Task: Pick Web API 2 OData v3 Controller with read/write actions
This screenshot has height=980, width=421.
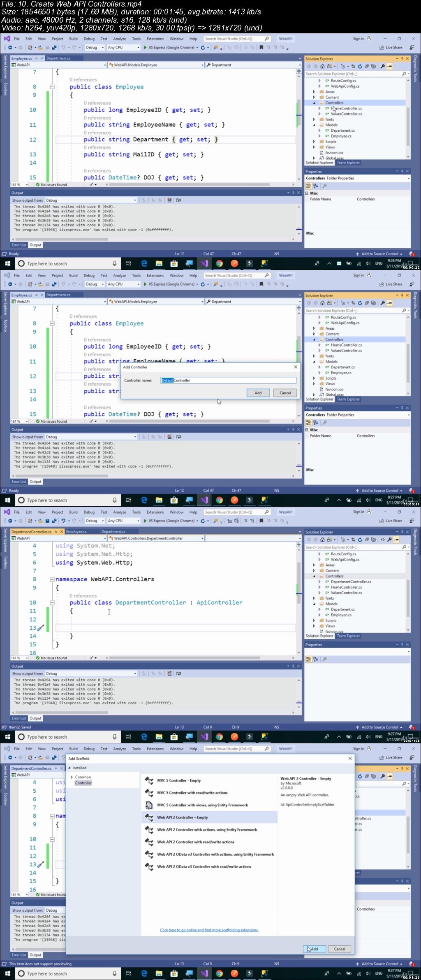Action: [x=204, y=866]
